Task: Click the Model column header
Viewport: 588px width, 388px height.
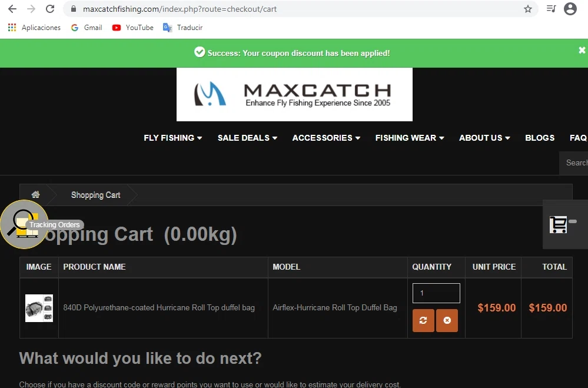Action: 287,267
